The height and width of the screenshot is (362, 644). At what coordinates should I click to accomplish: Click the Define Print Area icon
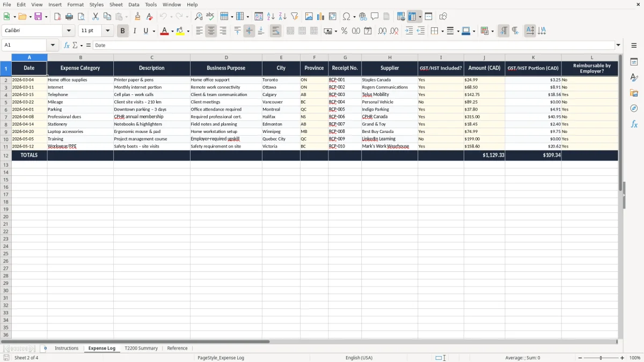point(401,17)
